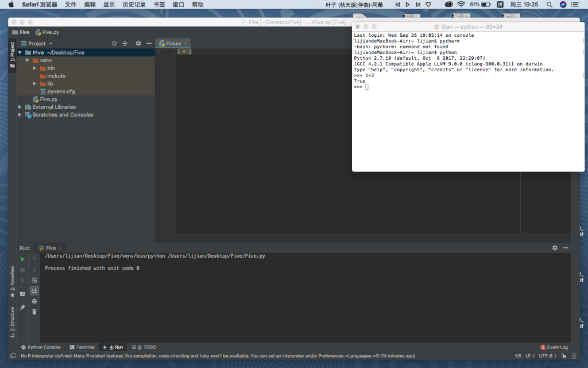Close the Five.py editor tab
588x368 pixels.
[x=185, y=44]
